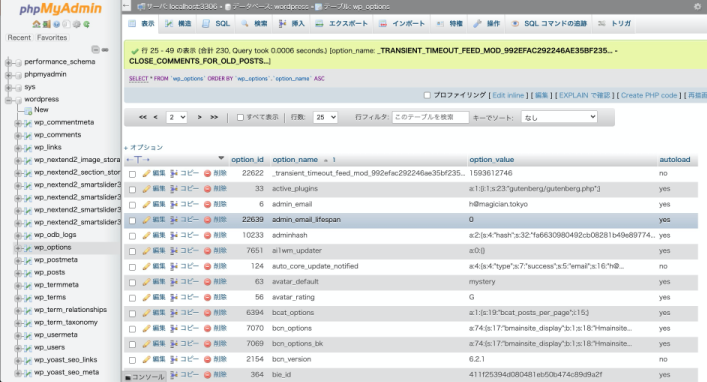Collapse the wordpress database node

(x=8, y=100)
